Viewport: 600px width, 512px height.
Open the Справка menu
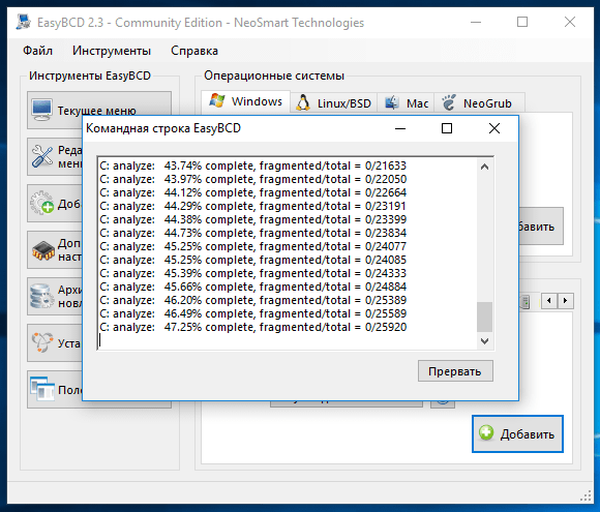194,50
